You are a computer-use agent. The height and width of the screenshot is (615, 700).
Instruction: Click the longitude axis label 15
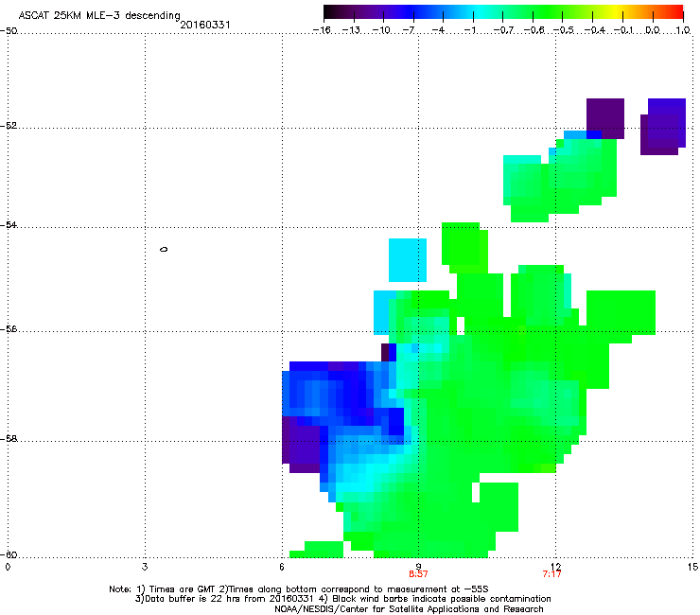(x=692, y=567)
